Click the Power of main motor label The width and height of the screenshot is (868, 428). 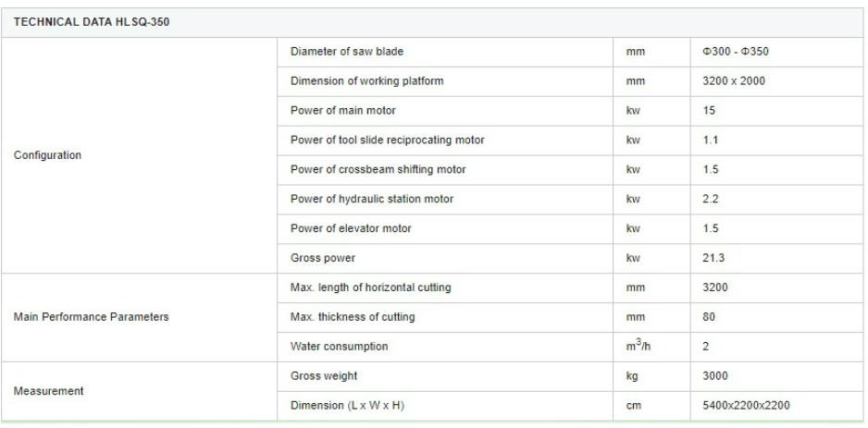(343, 111)
